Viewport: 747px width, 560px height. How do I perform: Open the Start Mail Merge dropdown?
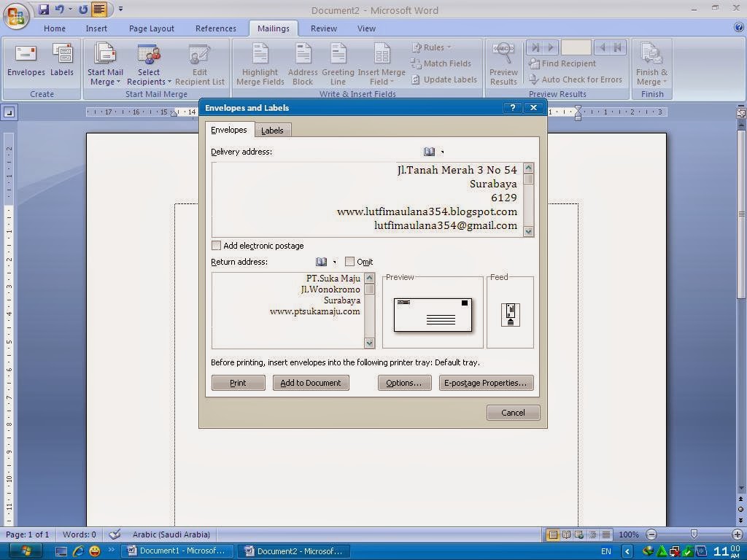[x=105, y=63]
